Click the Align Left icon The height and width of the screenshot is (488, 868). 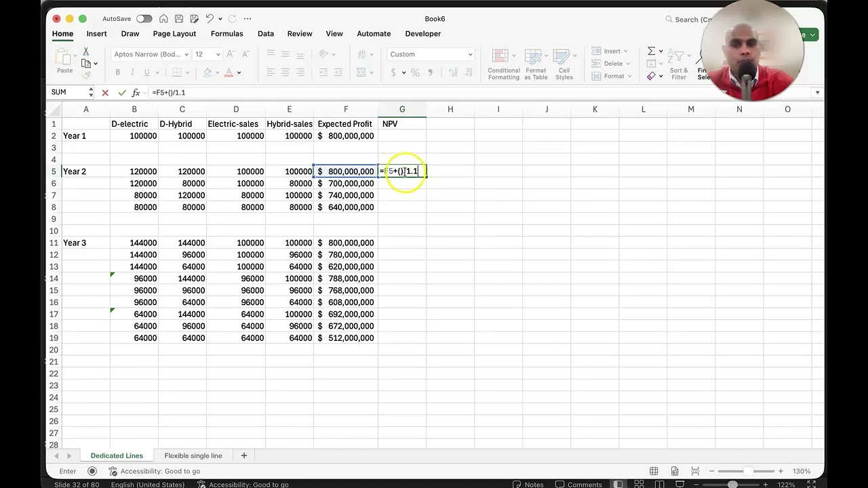click(271, 73)
